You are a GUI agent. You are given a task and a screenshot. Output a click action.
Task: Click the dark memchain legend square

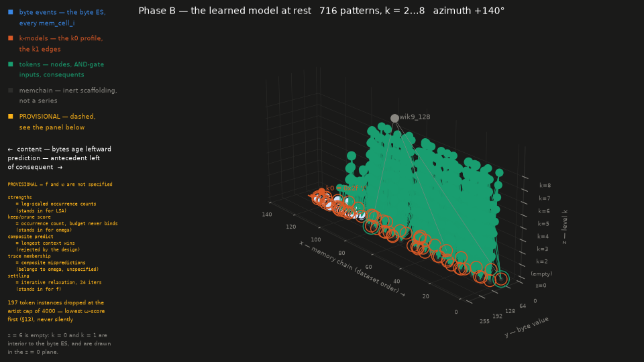[x=11, y=90]
